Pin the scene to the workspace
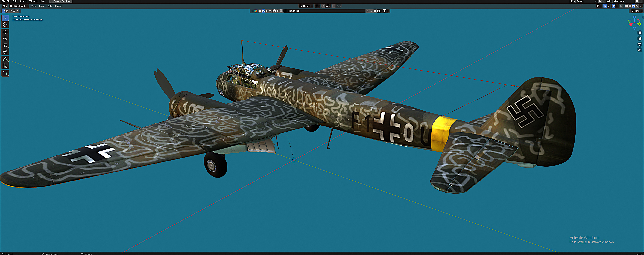 (596, 1)
